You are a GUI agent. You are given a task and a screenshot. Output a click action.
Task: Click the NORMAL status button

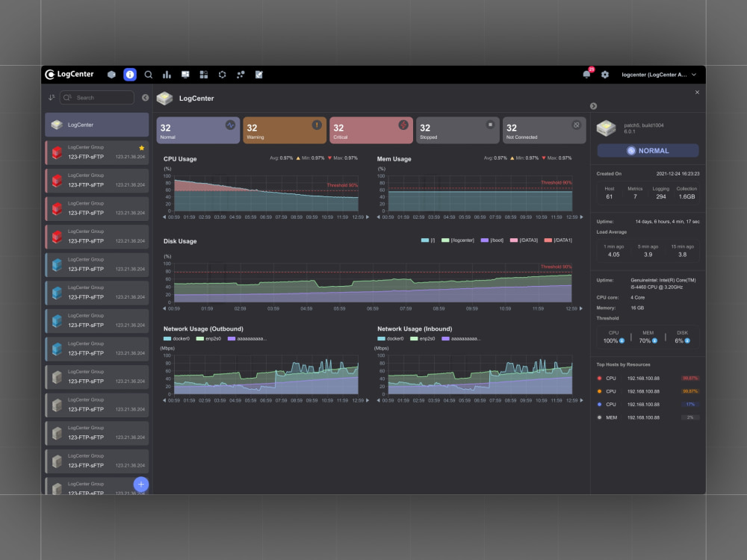(648, 151)
